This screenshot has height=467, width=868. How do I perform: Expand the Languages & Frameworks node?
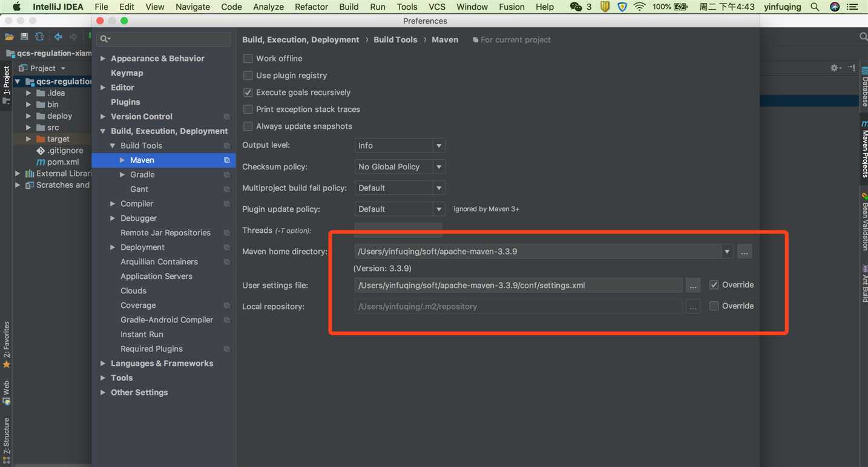pos(103,364)
